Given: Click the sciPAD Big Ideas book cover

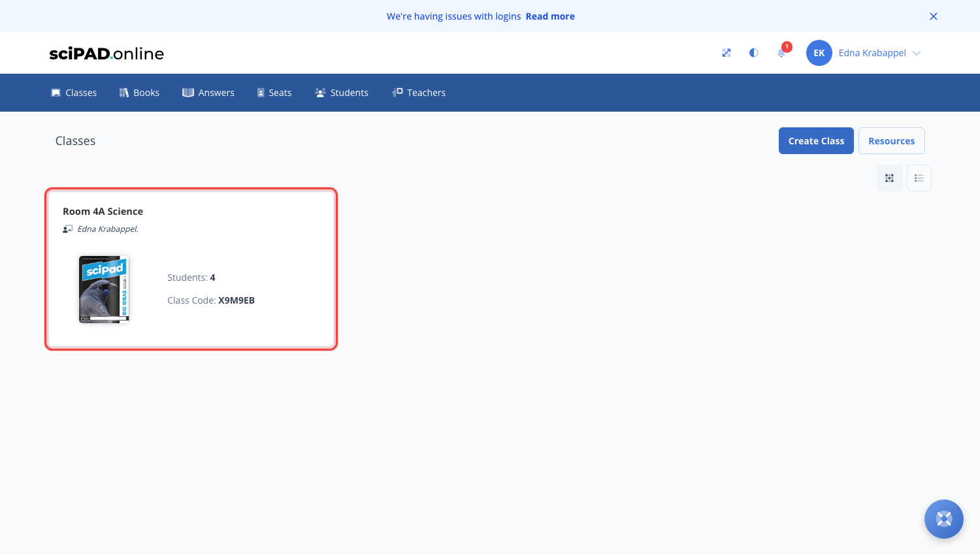Looking at the screenshot, I should [x=105, y=289].
